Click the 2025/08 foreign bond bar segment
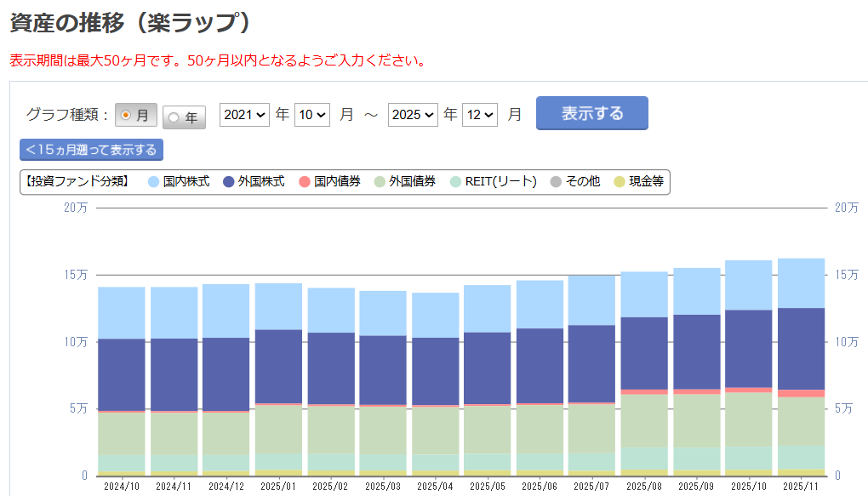 click(644, 420)
